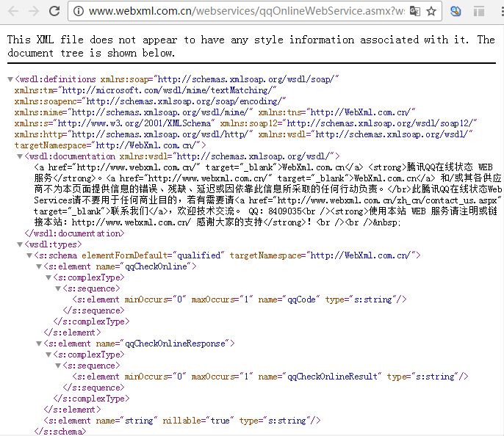Image resolution: width=504 pixels, height=436 pixels.
Task: Click the gray panel extension icon
Action: [x=479, y=12]
